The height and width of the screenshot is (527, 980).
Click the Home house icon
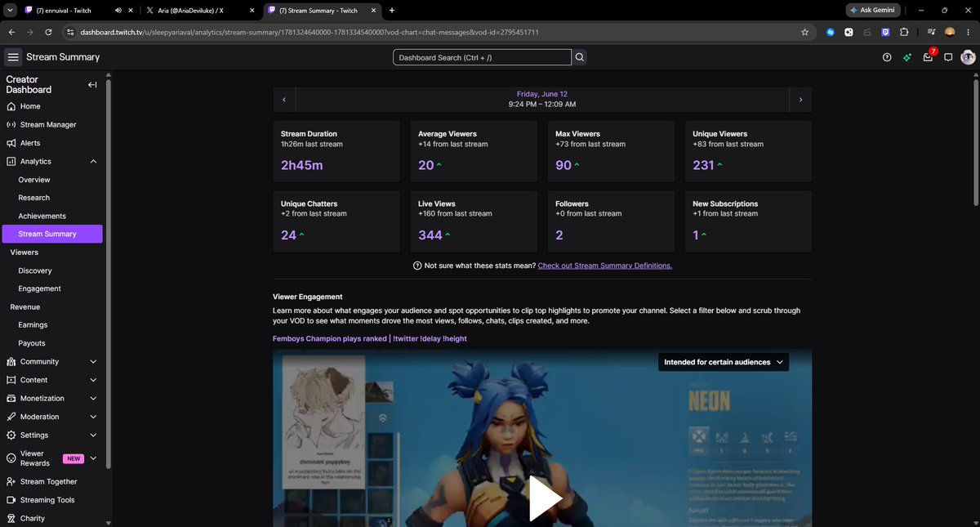[x=11, y=106]
